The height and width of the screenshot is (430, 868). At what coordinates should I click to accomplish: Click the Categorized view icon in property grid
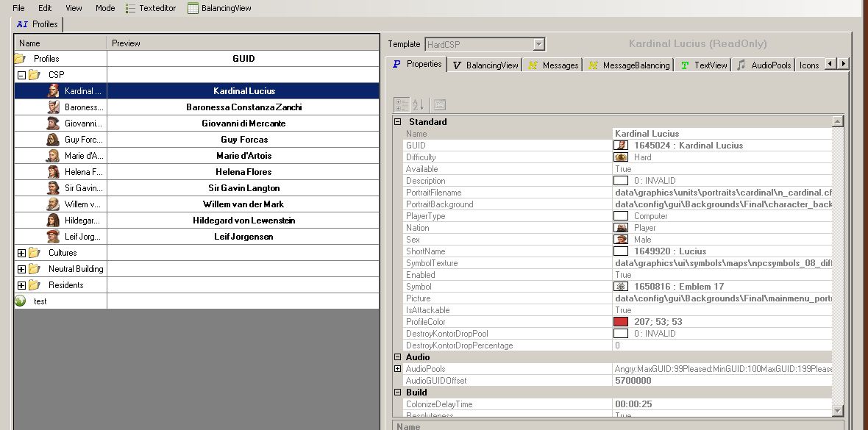pyautogui.click(x=402, y=104)
